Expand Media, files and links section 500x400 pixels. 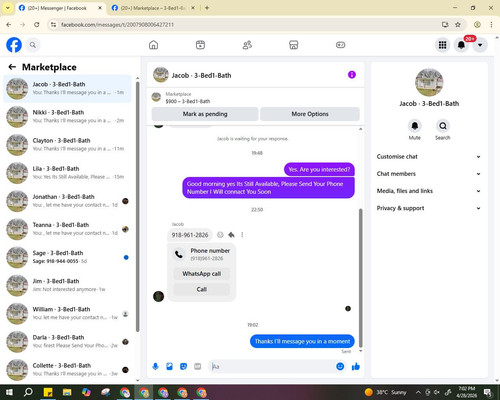coord(429,191)
